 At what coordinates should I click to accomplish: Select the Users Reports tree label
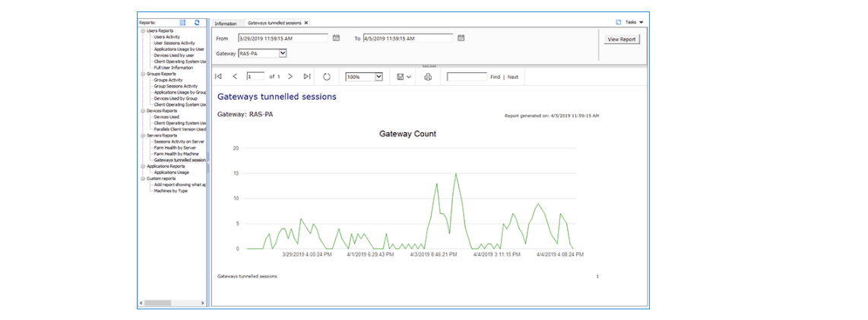[x=160, y=31]
